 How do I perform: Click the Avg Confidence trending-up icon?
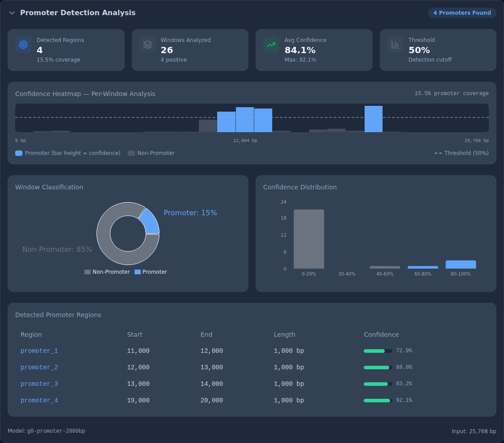click(x=271, y=45)
